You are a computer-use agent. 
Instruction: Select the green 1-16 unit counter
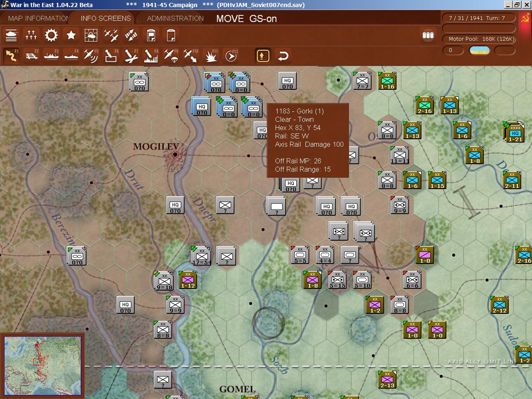point(387,81)
